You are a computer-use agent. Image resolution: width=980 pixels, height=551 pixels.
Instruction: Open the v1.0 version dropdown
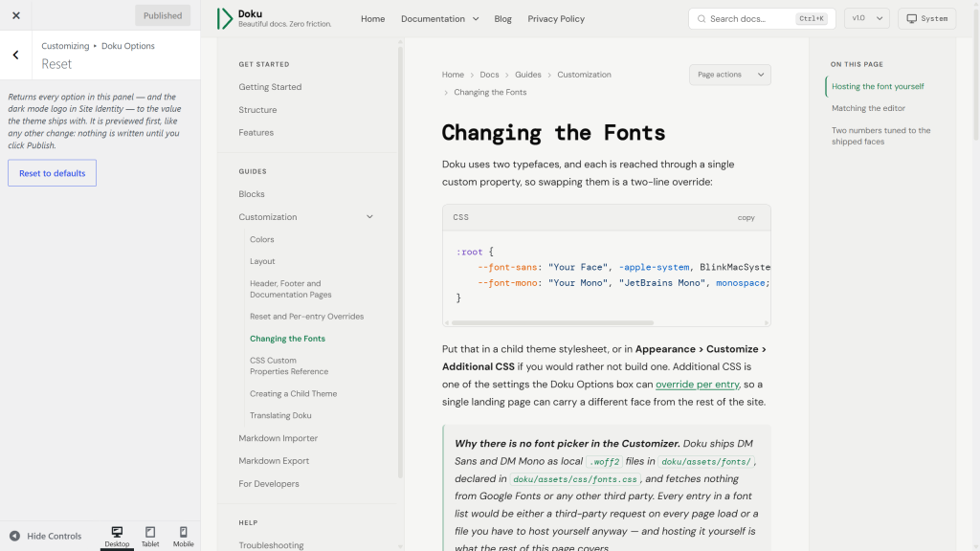point(867,19)
